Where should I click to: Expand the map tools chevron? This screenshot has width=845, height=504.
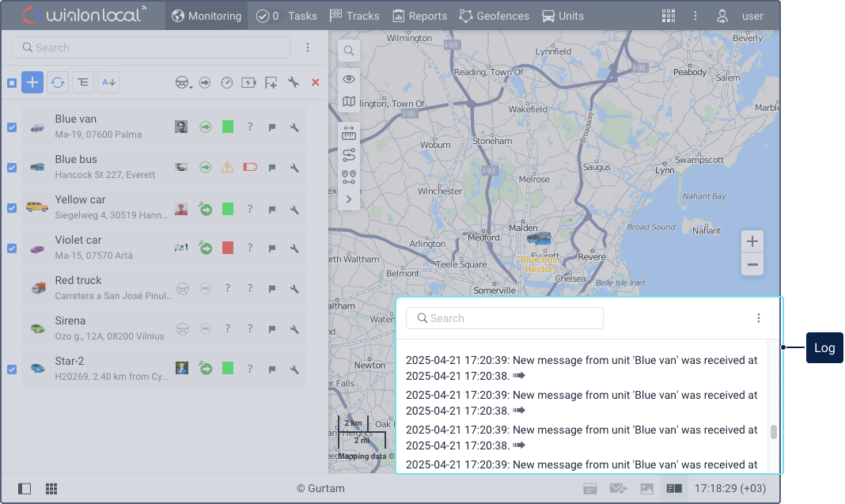[x=349, y=199]
